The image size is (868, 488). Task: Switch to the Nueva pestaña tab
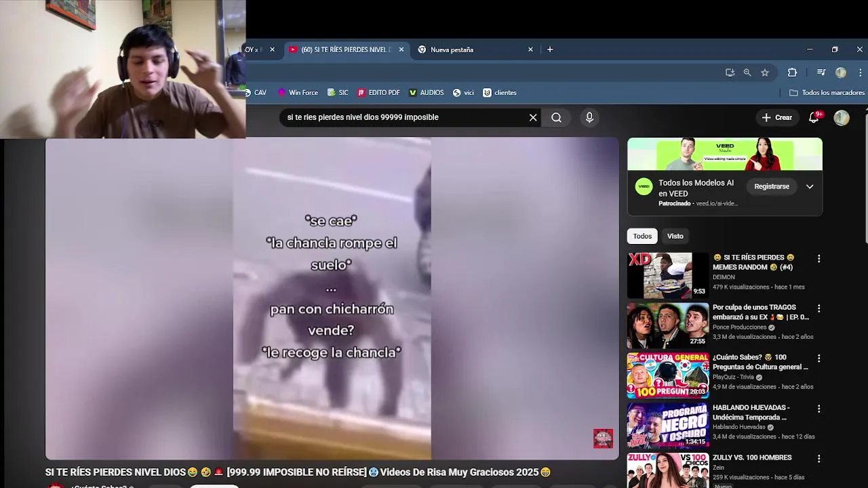pos(475,49)
